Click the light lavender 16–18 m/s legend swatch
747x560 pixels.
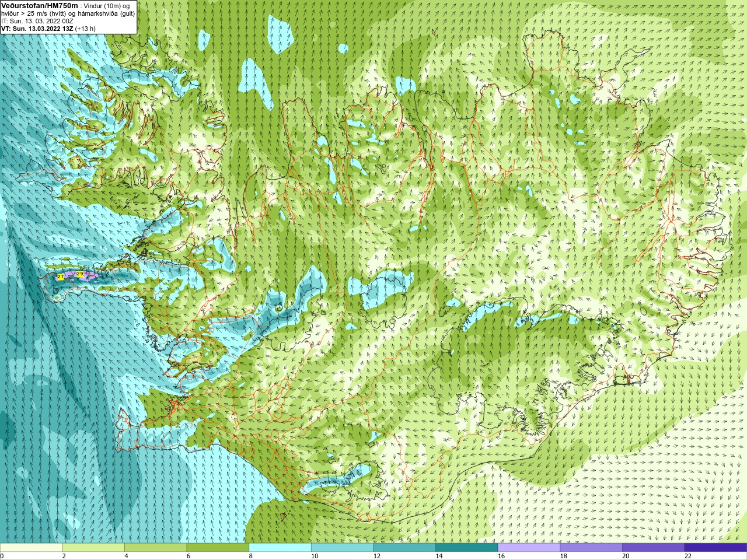[529, 548]
